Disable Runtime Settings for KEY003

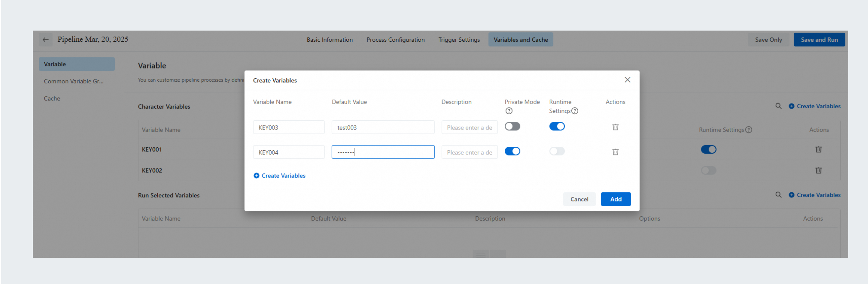point(557,127)
